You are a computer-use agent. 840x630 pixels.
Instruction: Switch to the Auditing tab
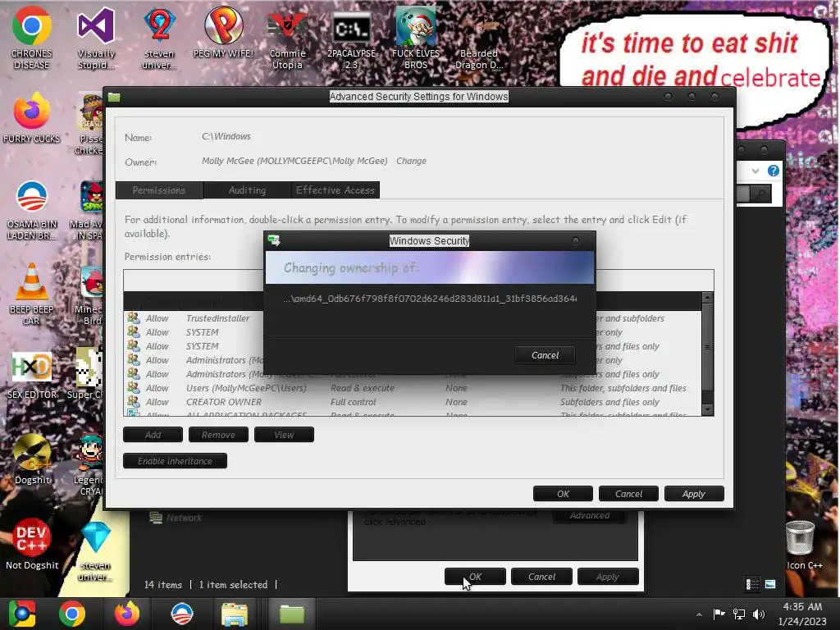[247, 190]
